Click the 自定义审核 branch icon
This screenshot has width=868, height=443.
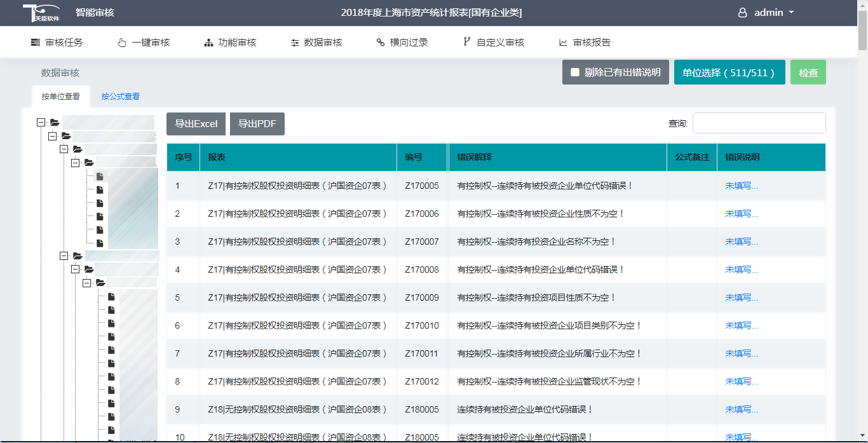pos(466,43)
